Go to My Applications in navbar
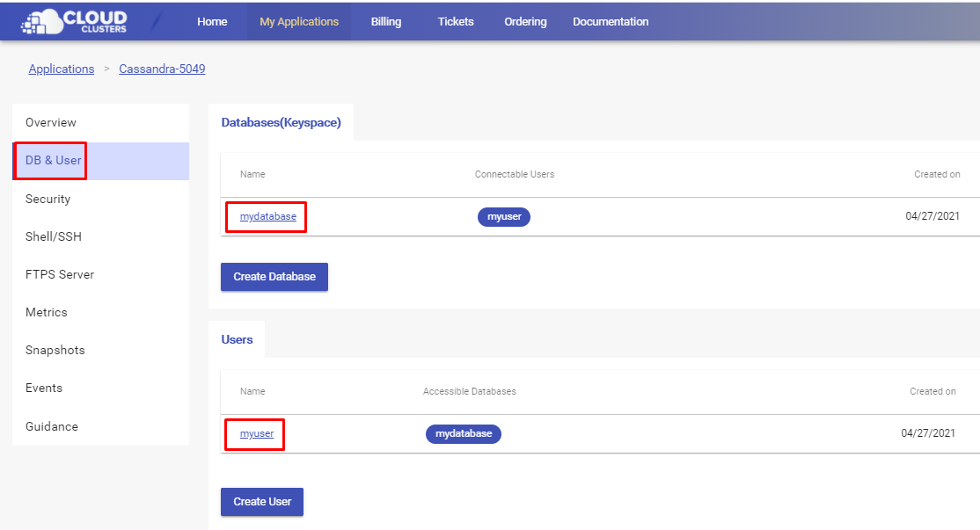This screenshot has height=530, width=980. (x=299, y=22)
